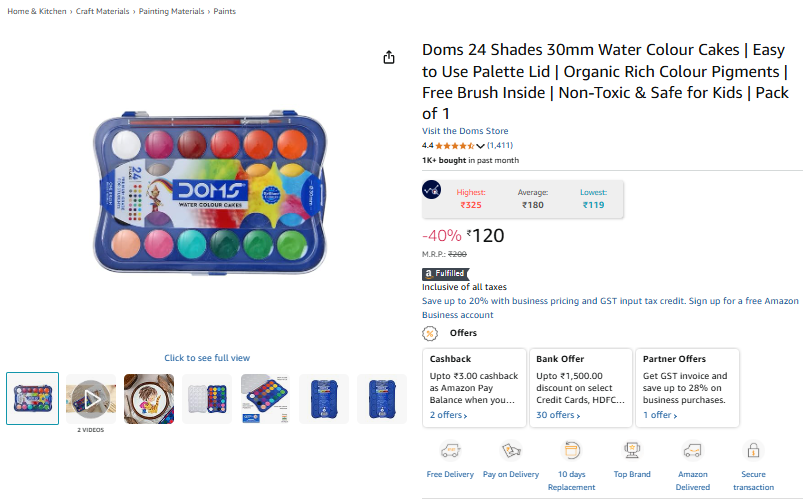809x499 pixels.
Task: Expand the star rating dropdown arrow
Action: (480, 146)
